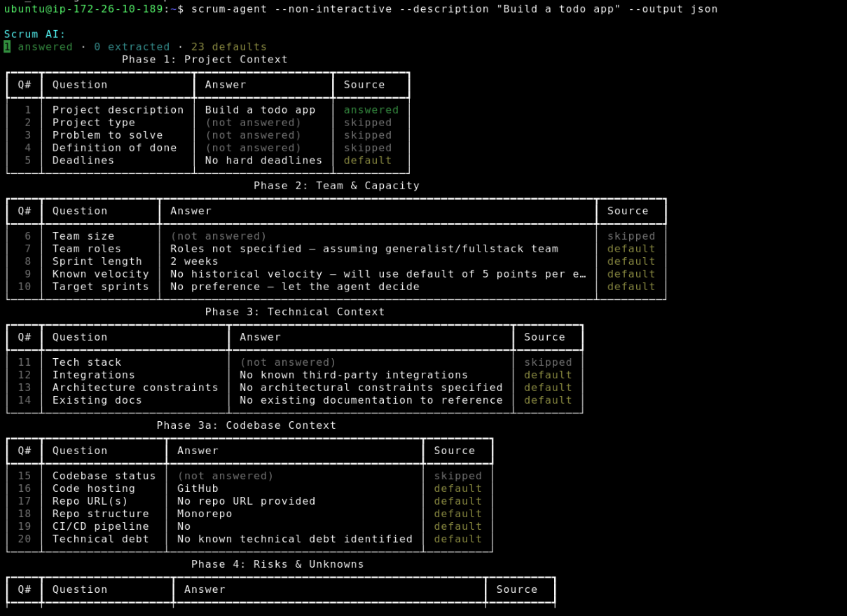Click the 'Phase 1: Project Context' heading
Screen dimensions: 847x616
(x=205, y=60)
